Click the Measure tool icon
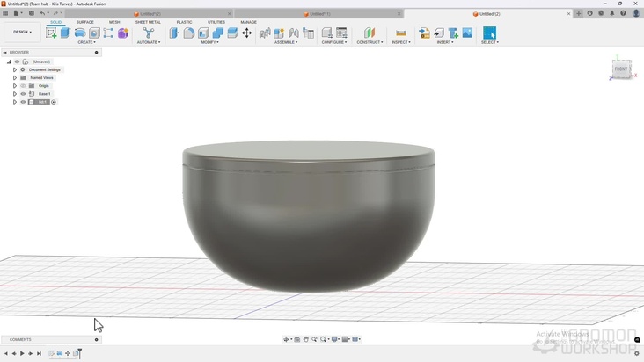Screen dimensions: 644x362 click(x=400, y=33)
